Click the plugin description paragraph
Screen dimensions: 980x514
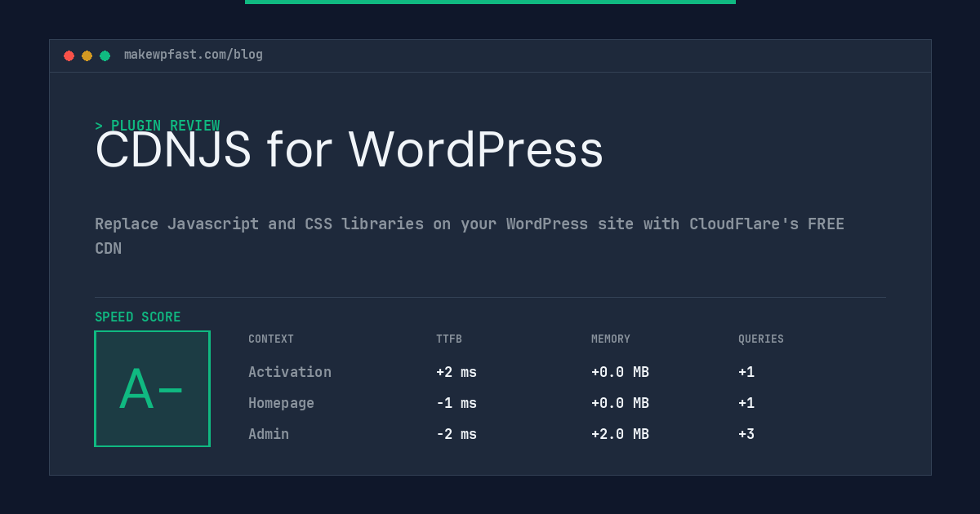click(470, 236)
